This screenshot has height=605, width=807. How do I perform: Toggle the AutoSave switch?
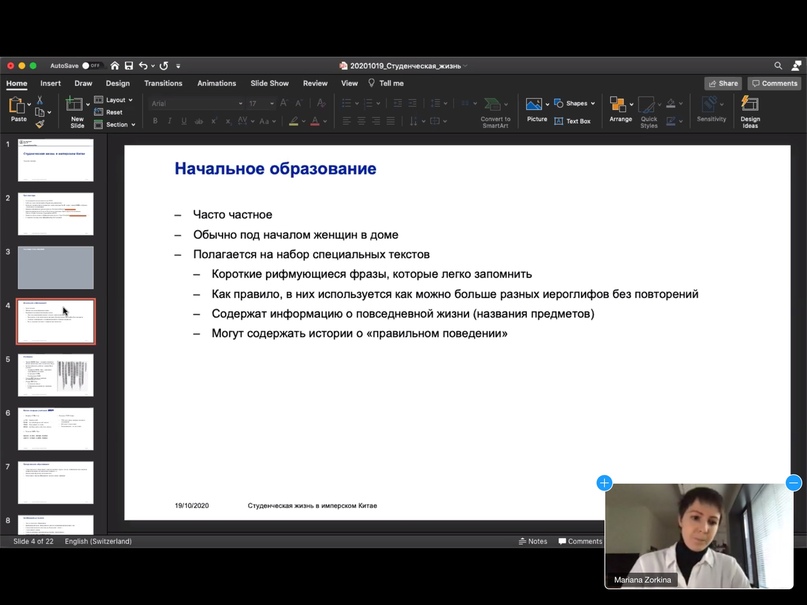(91, 66)
